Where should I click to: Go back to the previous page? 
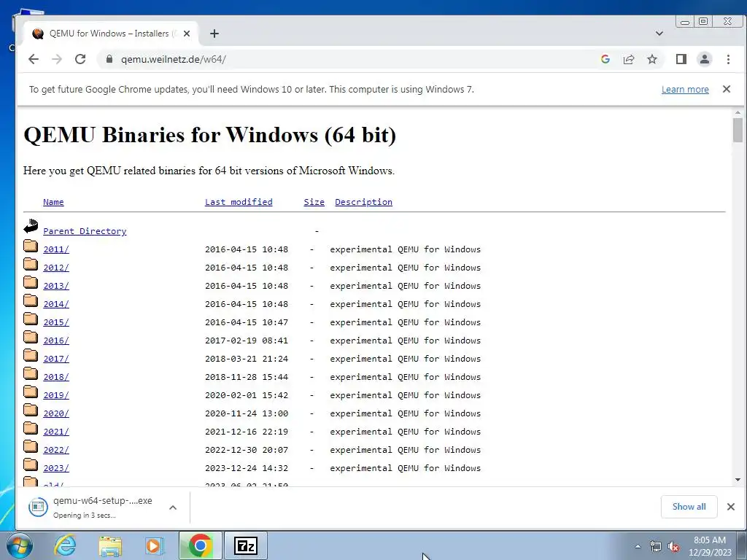pyautogui.click(x=34, y=59)
